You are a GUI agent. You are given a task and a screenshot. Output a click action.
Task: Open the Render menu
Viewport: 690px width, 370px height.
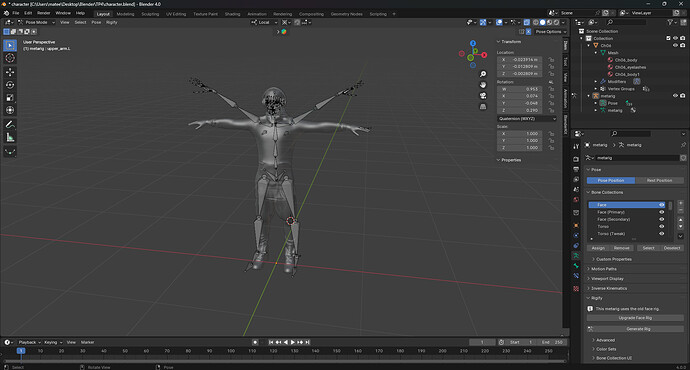44,13
